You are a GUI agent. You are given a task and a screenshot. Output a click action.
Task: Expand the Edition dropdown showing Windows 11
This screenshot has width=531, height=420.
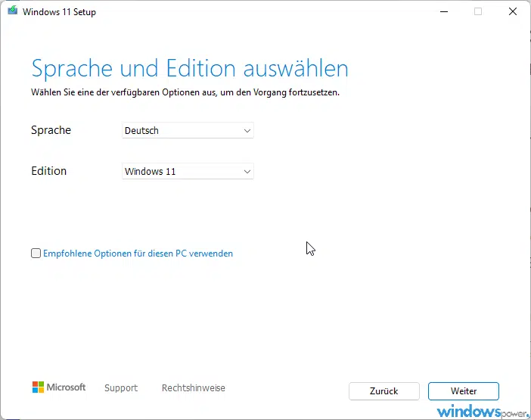click(188, 171)
